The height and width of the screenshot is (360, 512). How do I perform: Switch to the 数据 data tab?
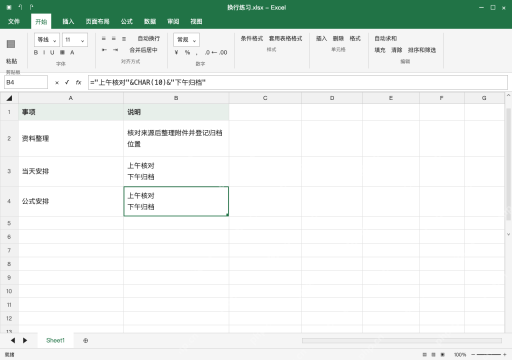click(150, 22)
